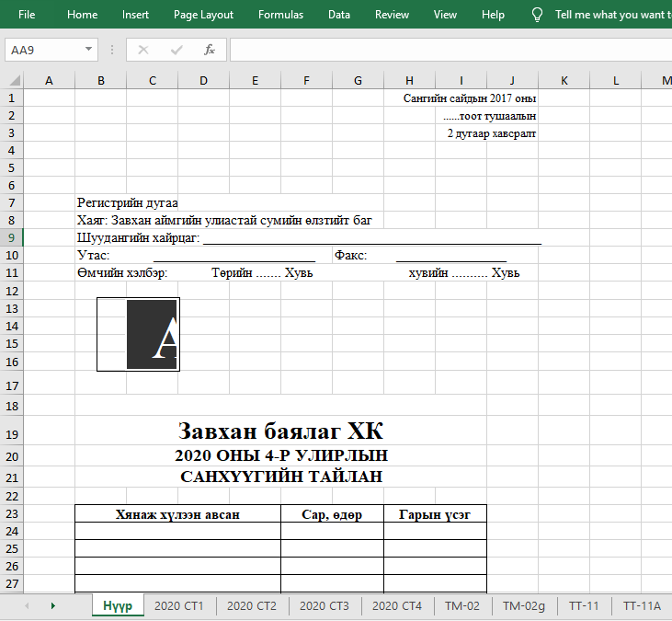Click the Tell Me lightbulb icon

point(538,15)
